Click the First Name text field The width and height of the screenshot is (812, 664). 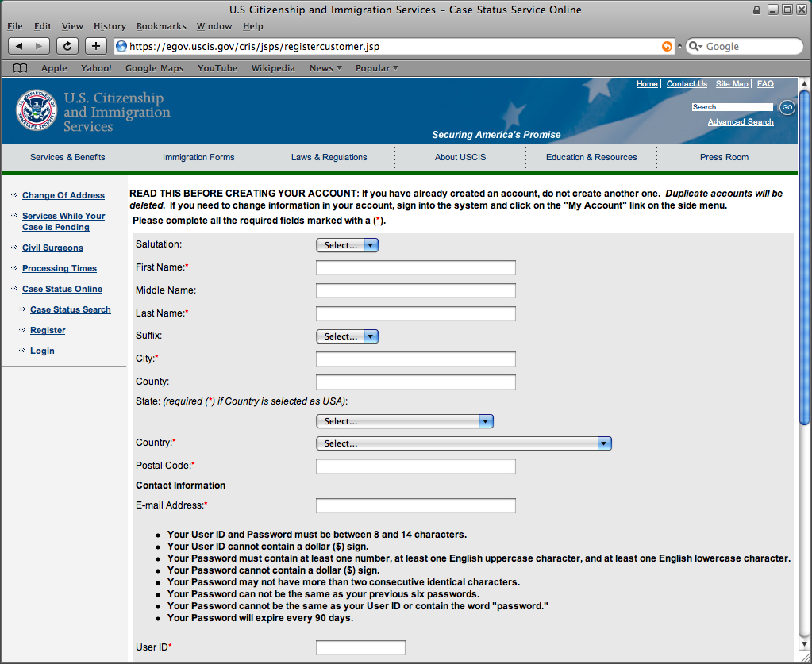click(x=416, y=268)
